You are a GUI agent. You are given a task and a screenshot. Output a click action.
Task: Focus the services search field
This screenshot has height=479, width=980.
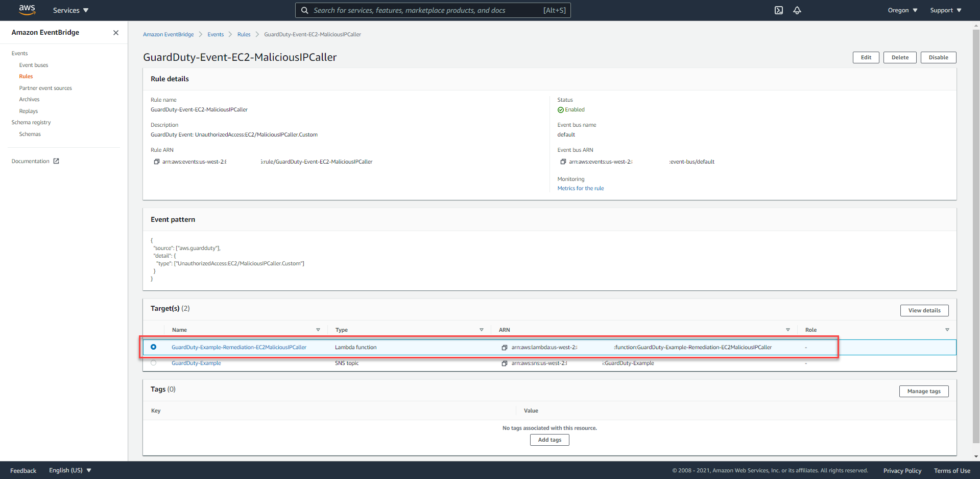pyautogui.click(x=433, y=10)
